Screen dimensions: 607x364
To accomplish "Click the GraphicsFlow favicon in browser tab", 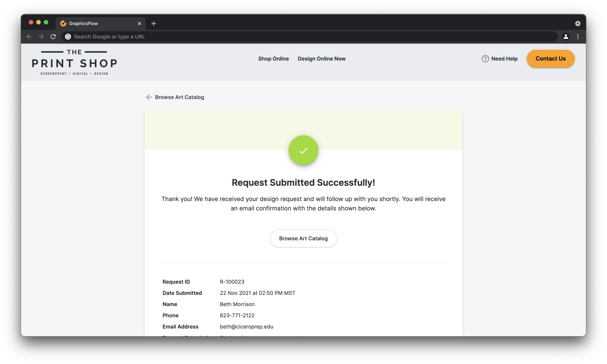I will tap(64, 23).
